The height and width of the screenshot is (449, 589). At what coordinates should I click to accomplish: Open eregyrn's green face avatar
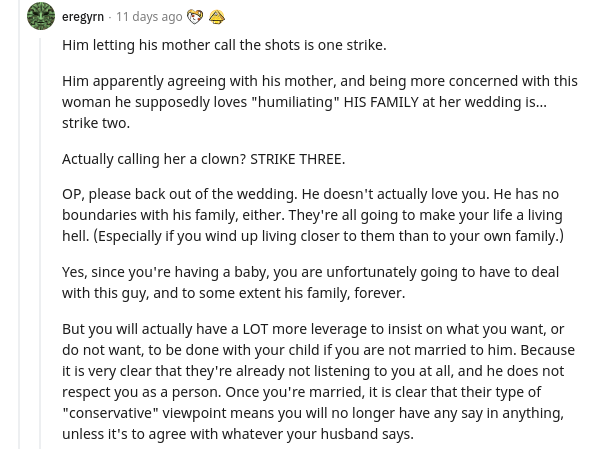click(x=41, y=16)
